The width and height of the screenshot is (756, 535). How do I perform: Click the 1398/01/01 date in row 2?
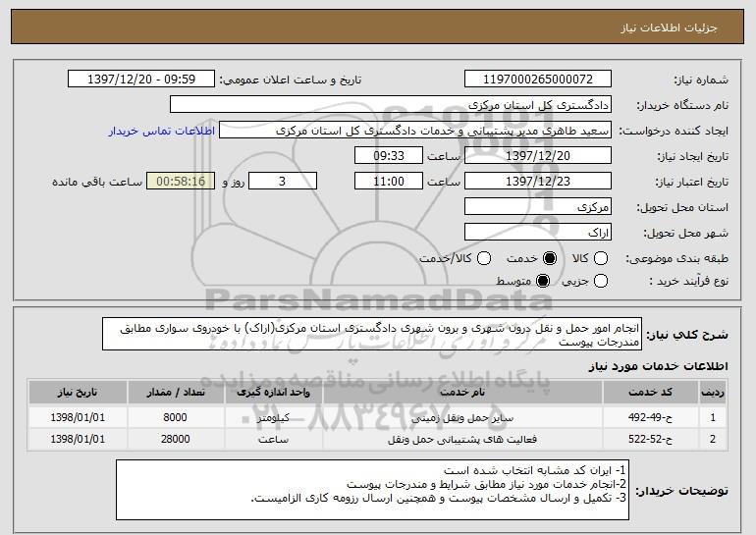(78, 439)
